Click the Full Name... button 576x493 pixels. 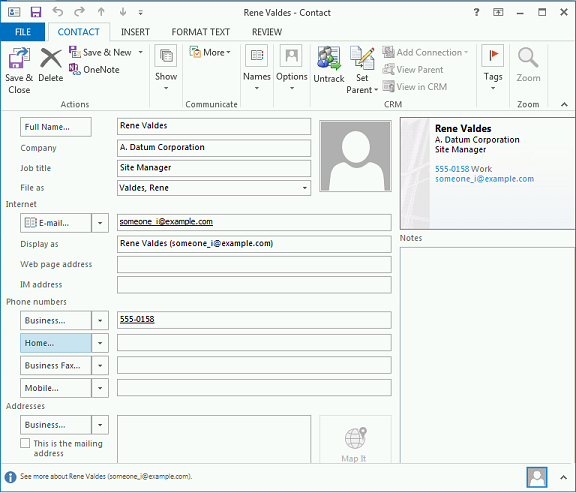[56, 127]
